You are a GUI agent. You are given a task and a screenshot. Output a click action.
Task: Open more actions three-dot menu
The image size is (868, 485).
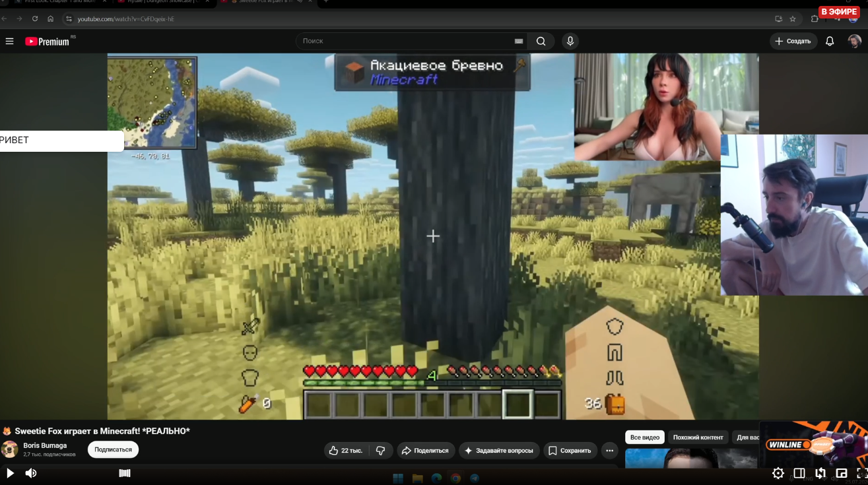(610, 451)
